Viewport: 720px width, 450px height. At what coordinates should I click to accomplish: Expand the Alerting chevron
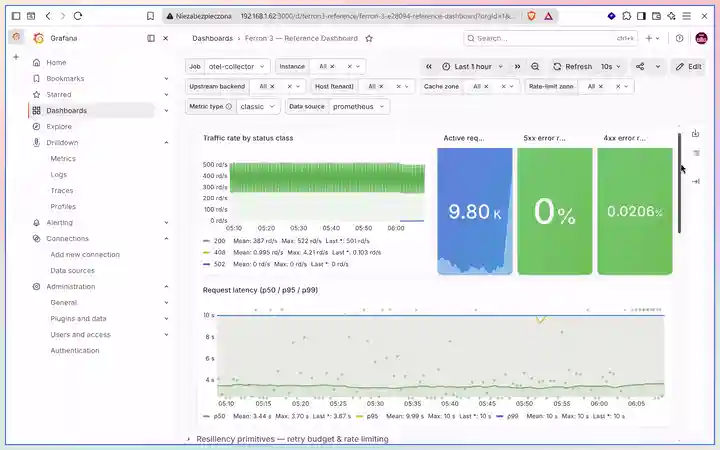tap(166, 223)
